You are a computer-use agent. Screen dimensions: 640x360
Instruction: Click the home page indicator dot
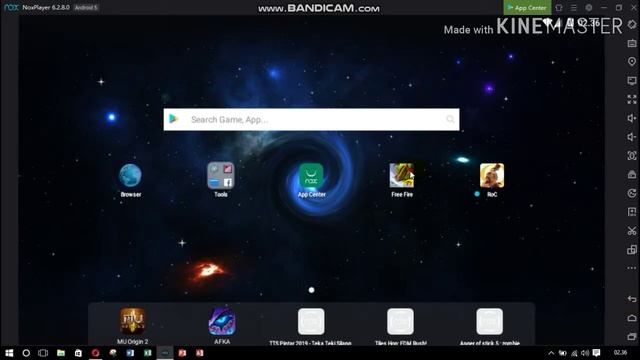[311, 290]
